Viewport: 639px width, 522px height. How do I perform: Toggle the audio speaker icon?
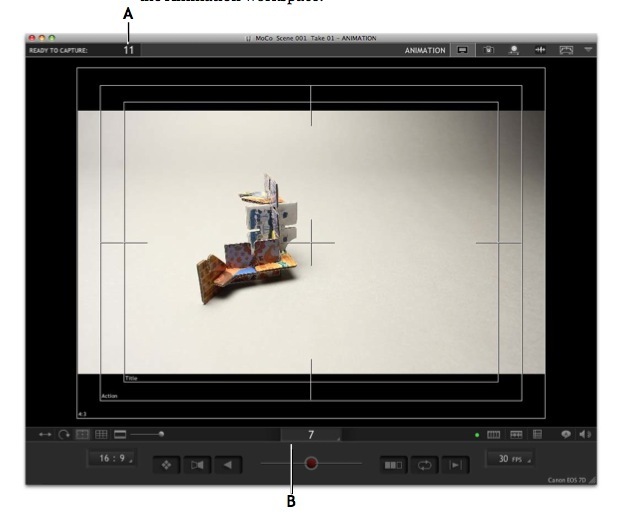(585, 435)
